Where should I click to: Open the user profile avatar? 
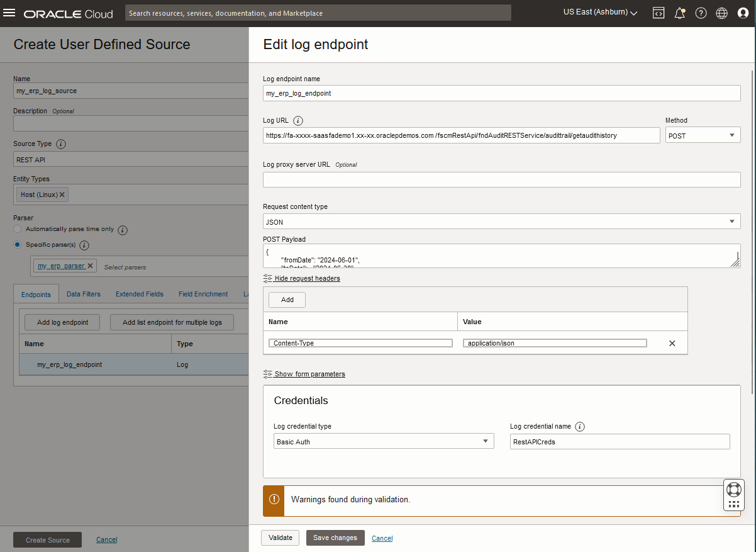click(743, 13)
